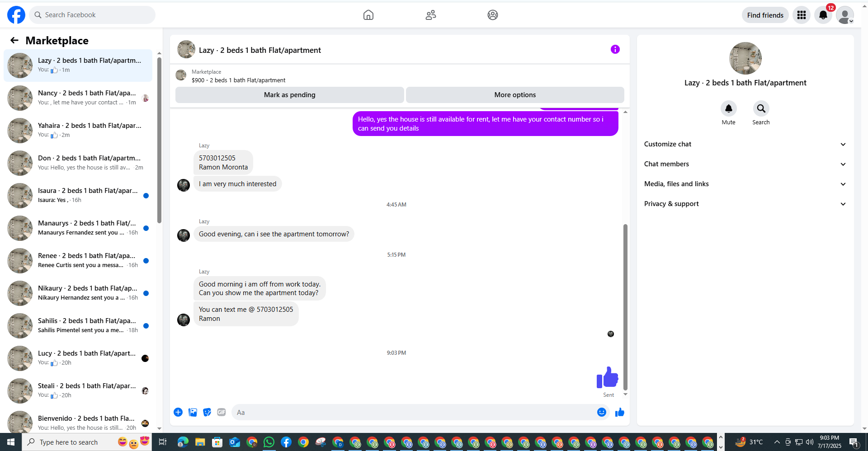This screenshot has width=868, height=451.
Task: Click the Search magnifier in chat details
Action: click(761, 108)
